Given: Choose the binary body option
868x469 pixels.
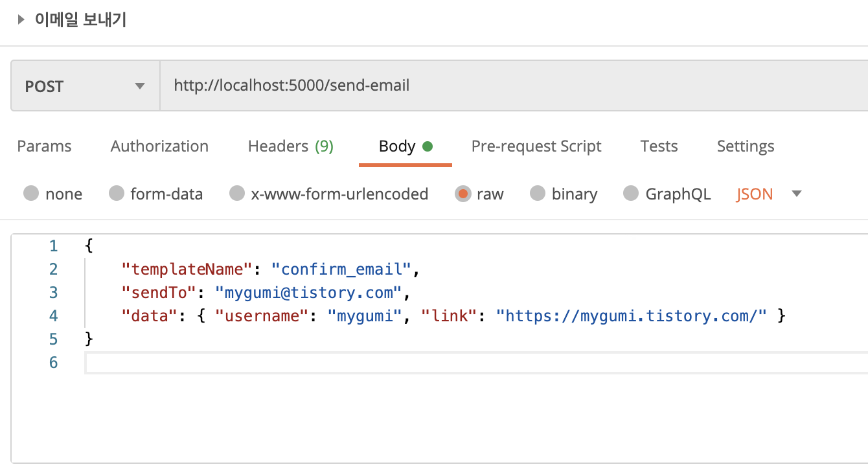Looking at the screenshot, I should (538, 194).
